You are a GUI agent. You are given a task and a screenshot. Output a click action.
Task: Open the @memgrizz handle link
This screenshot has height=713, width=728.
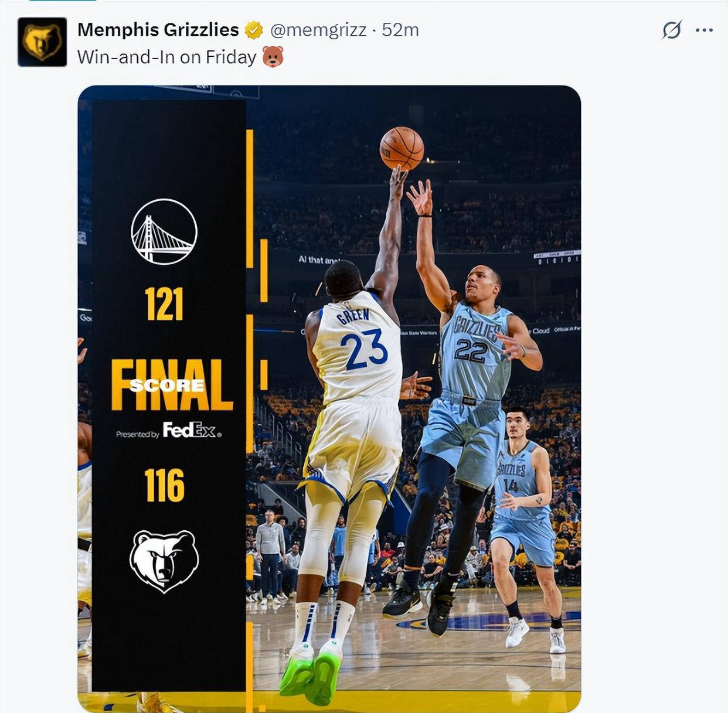[x=318, y=30]
